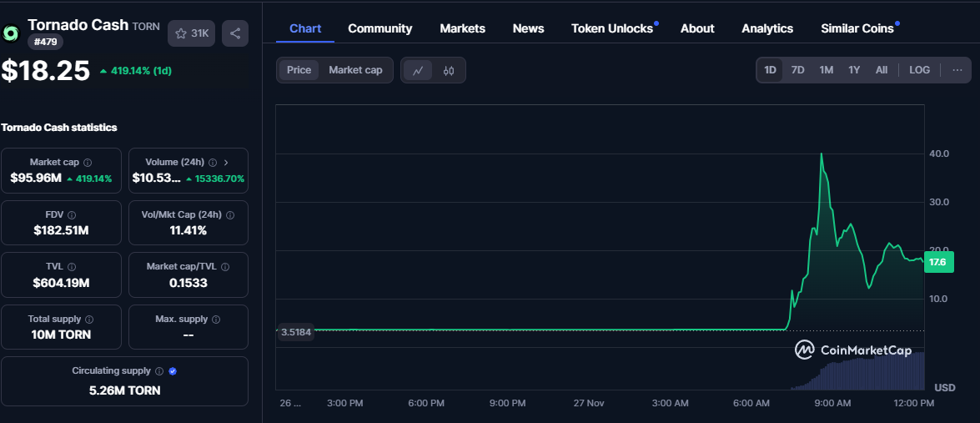Toggle LOG scale on the chart

[919, 70]
